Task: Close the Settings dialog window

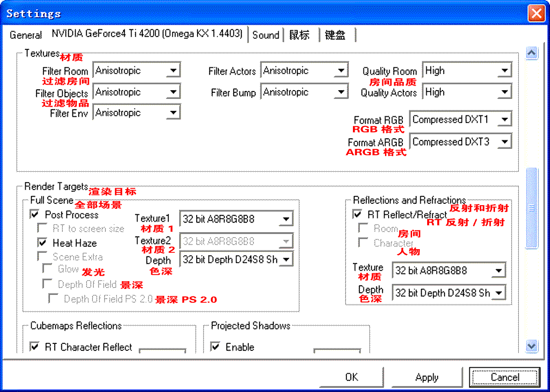Action: 536,13
